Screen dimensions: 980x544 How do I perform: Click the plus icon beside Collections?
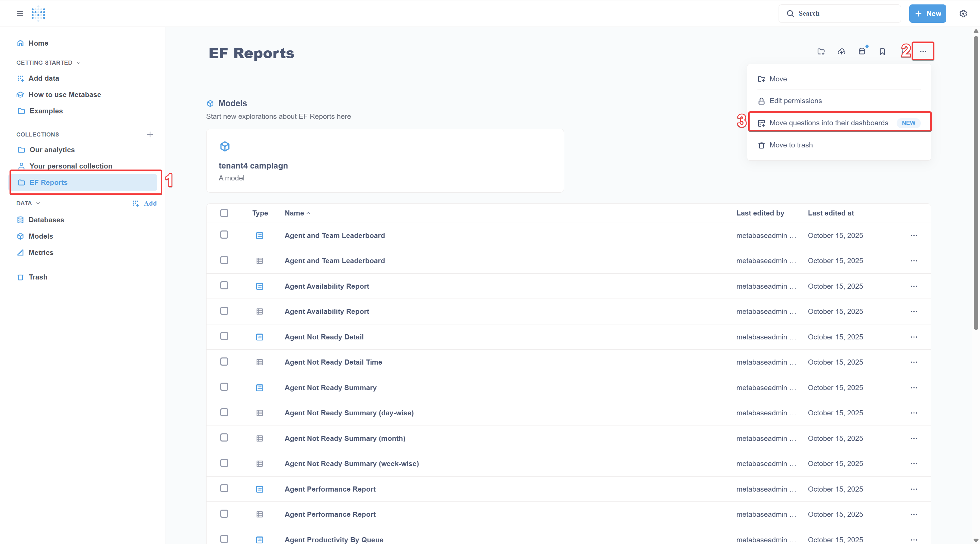pyautogui.click(x=150, y=134)
